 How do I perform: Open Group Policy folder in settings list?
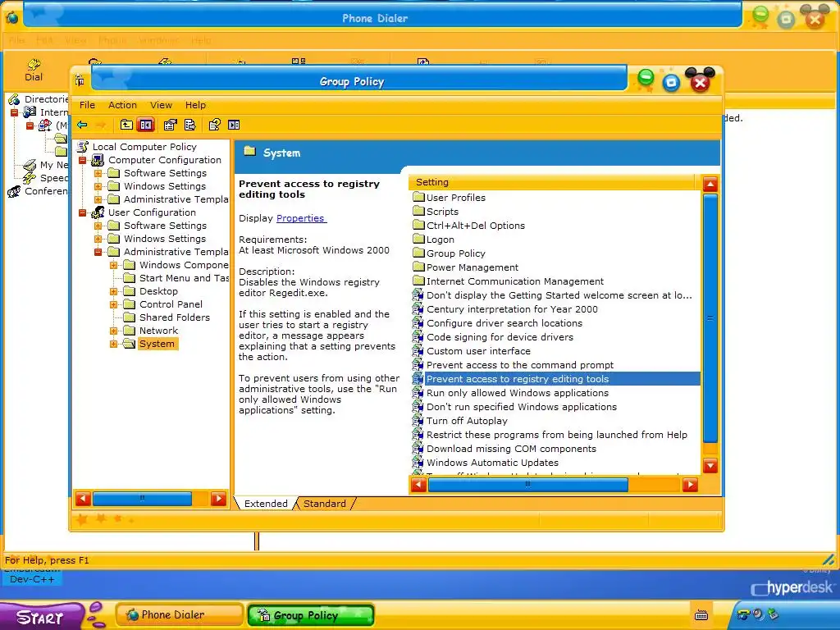(x=455, y=253)
